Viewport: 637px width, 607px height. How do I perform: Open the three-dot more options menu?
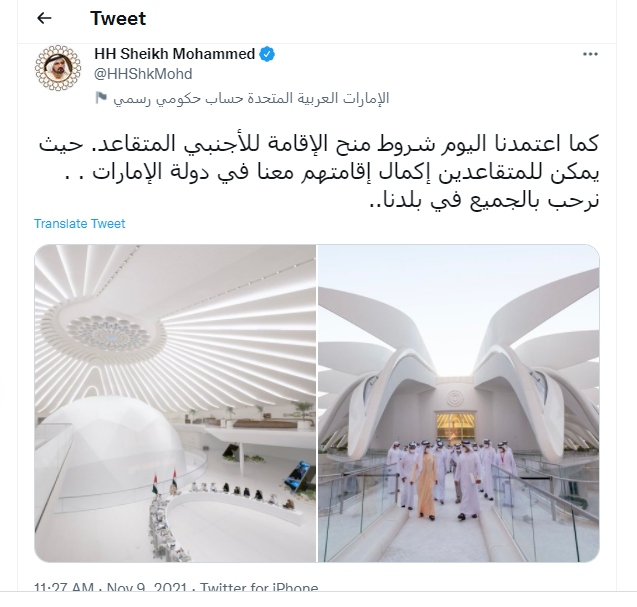click(590, 54)
